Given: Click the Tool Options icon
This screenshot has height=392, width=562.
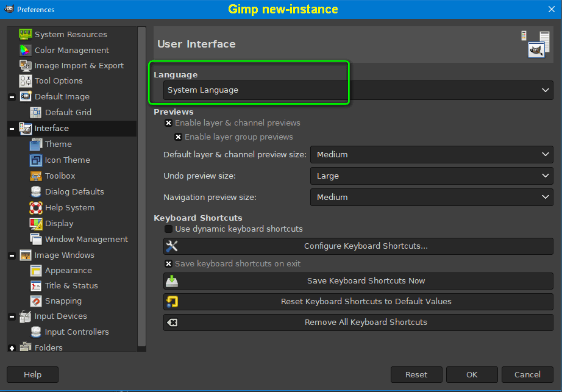Looking at the screenshot, I should tap(26, 81).
